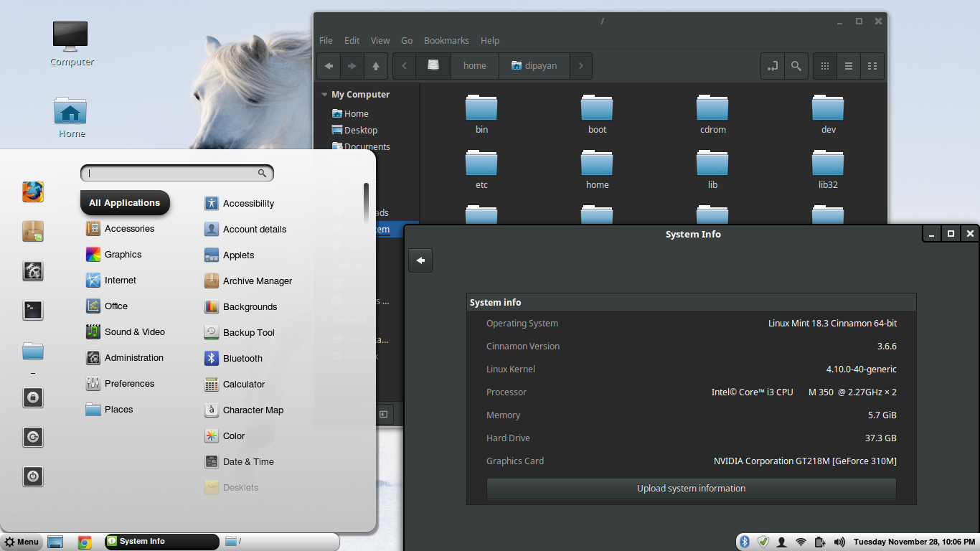Click the back arrow in System Info
The image size is (980, 551).
click(x=420, y=260)
